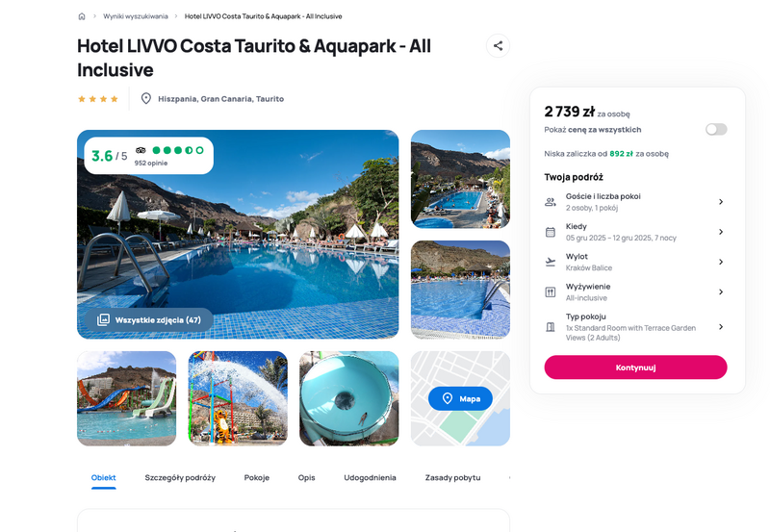The height and width of the screenshot is (532, 770).
Task: Expand the Wylot departure chevron
Action: pos(721,262)
